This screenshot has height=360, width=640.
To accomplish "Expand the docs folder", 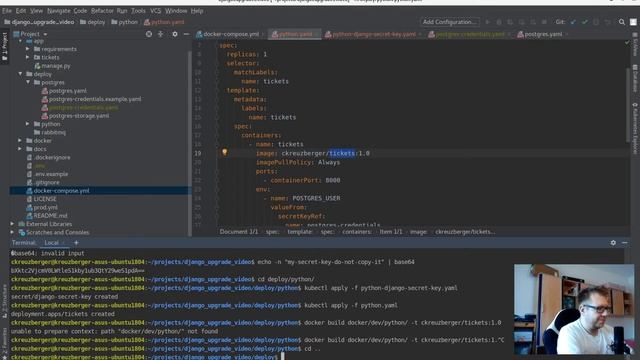I will point(20,149).
